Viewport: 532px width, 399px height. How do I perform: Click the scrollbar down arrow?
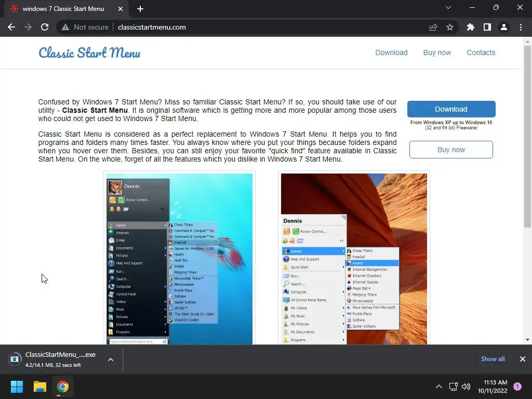tap(527, 340)
